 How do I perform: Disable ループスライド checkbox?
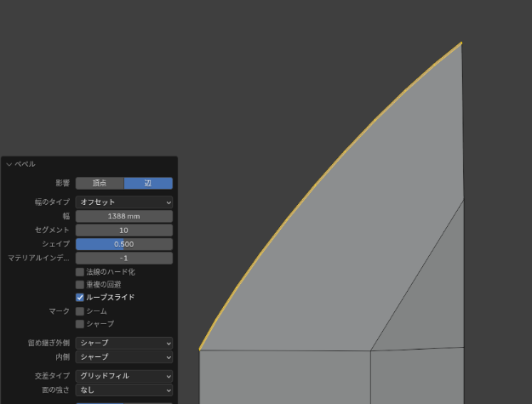pos(80,298)
